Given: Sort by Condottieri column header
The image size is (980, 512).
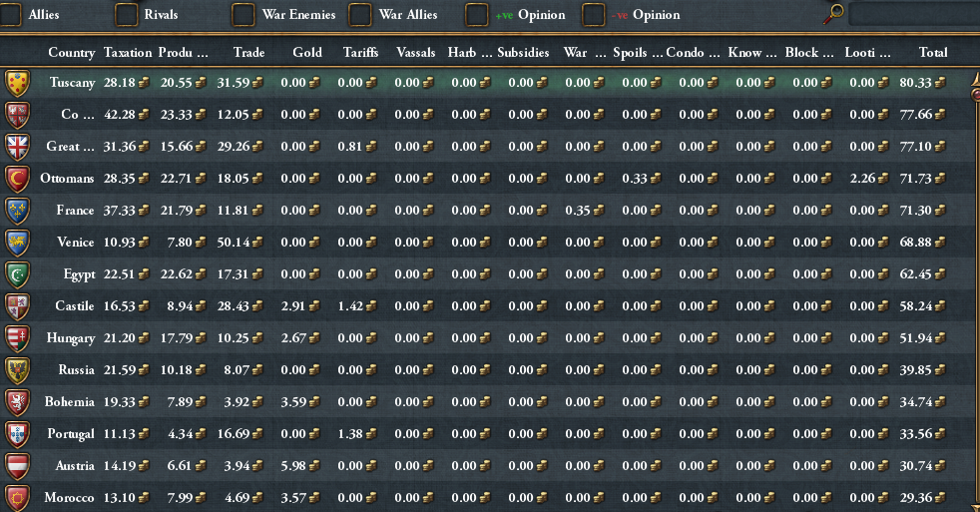Looking at the screenshot, I should 693,53.
